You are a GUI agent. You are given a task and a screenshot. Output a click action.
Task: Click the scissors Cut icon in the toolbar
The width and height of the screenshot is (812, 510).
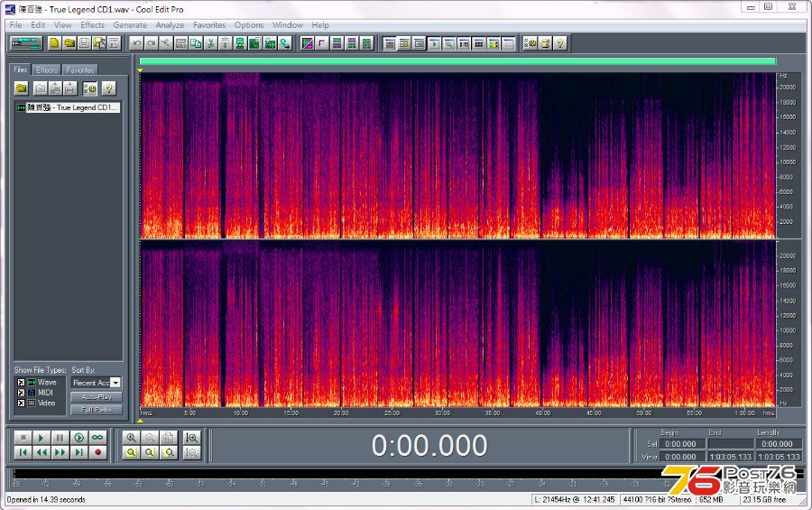point(210,43)
